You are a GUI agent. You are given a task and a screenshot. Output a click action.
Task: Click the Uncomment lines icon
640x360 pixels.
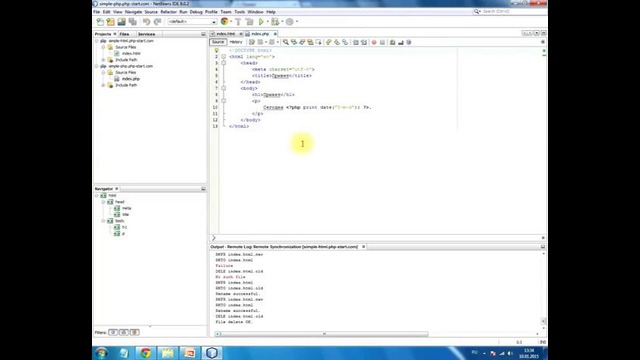click(x=401, y=42)
